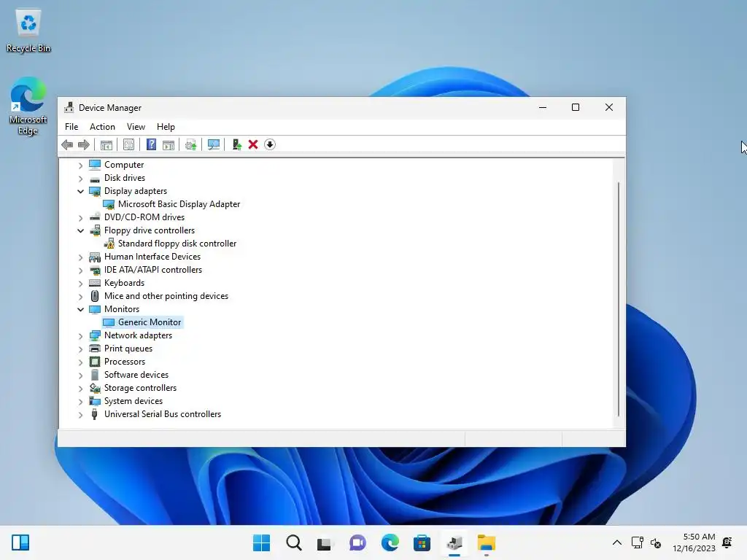Viewport: 747px width, 560px height.
Task: Click Update device driver toolbar icon
Action: coord(191,145)
